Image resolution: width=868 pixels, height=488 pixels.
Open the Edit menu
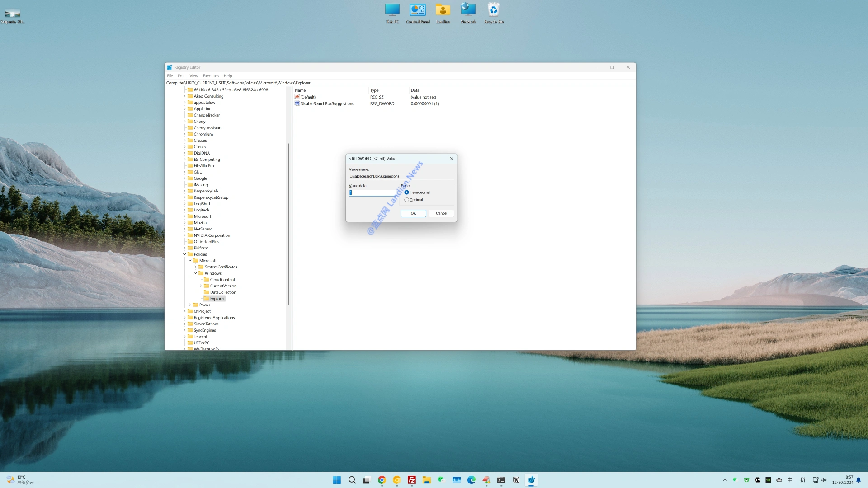pyautogui.click(x=181, y=76)
